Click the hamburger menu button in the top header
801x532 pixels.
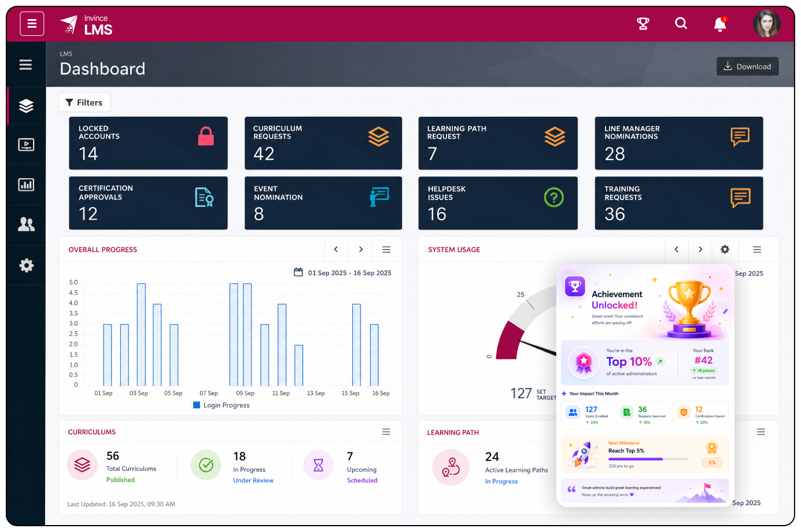(x=32, y=24)
